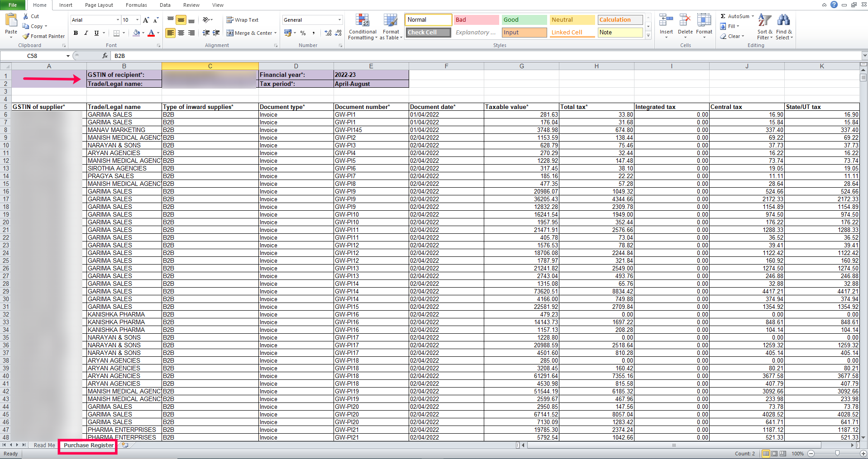Apply the Calculation cell style
Screen dimensions: 868x459
tap(620, 20)
